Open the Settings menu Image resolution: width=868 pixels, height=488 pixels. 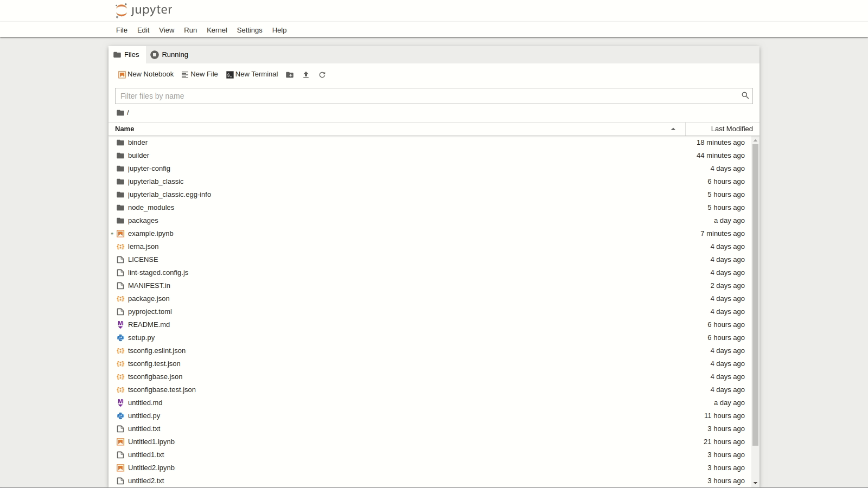[x=250, y=30]
